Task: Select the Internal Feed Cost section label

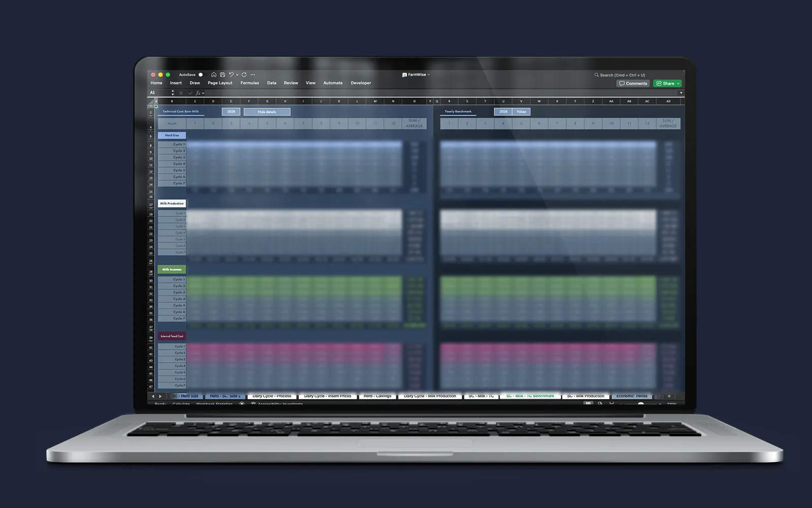Action: coord(172,336)
